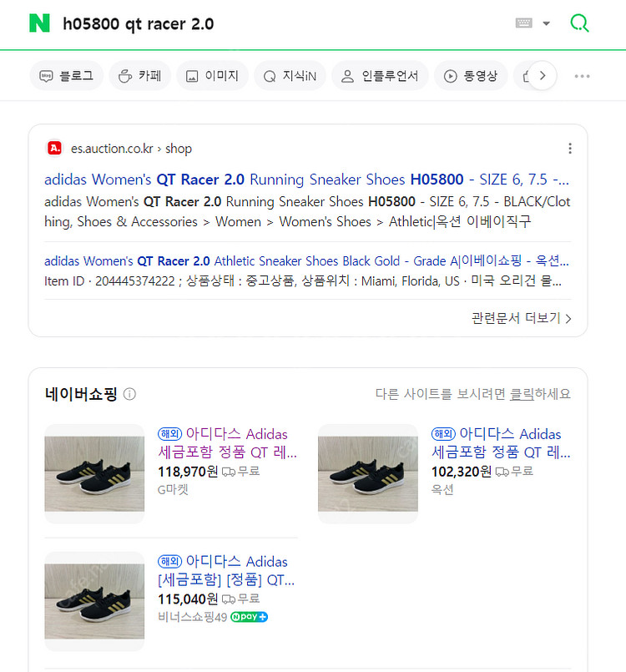Open the es.auction.co.kr › shop source link

(x=131, y=149)
